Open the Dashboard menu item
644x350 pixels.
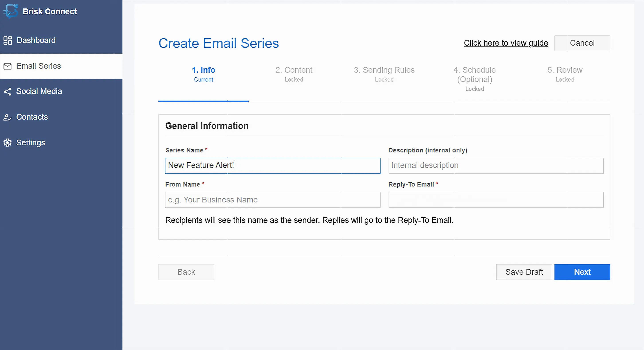61,41
